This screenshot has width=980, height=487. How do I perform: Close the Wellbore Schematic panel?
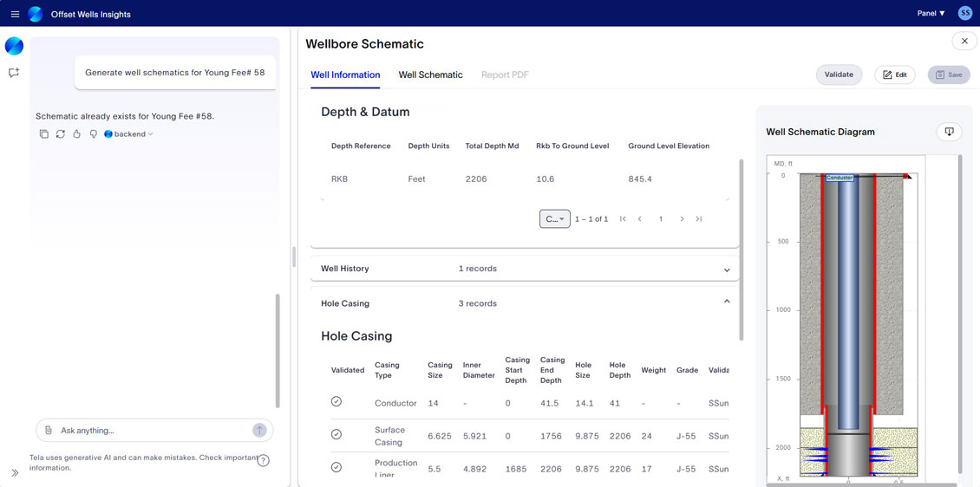click(964, 42)
